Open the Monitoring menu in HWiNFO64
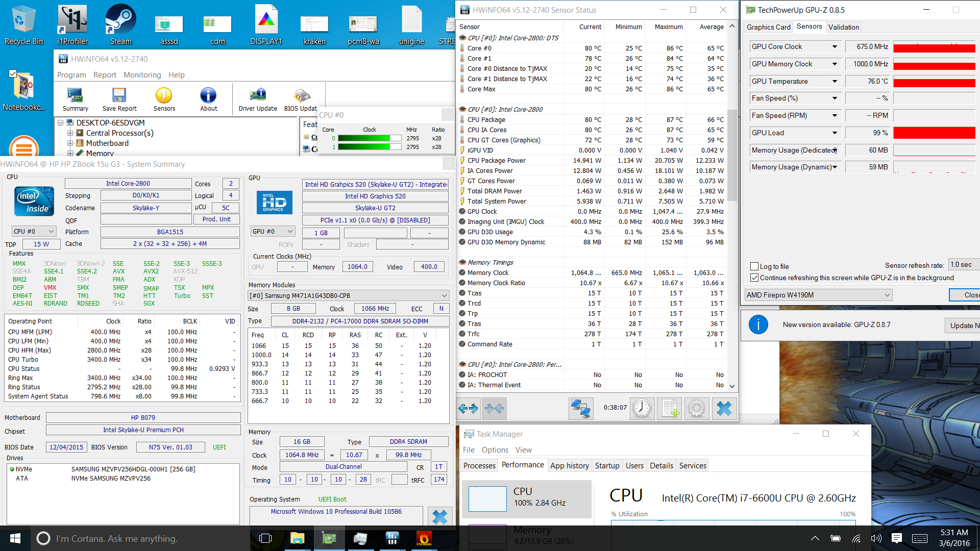This screenshot has width=980, height=551. coord(142,75)
